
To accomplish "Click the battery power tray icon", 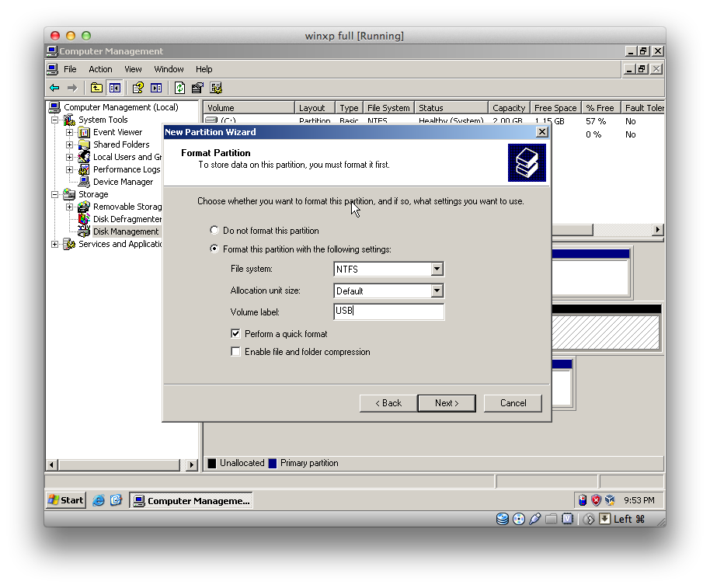I will point(583,500).
